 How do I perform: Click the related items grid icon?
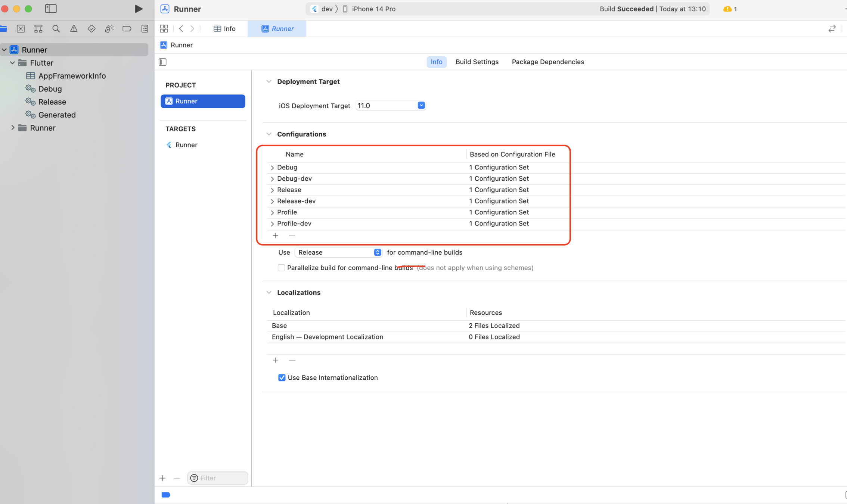[x=164, y=29]
